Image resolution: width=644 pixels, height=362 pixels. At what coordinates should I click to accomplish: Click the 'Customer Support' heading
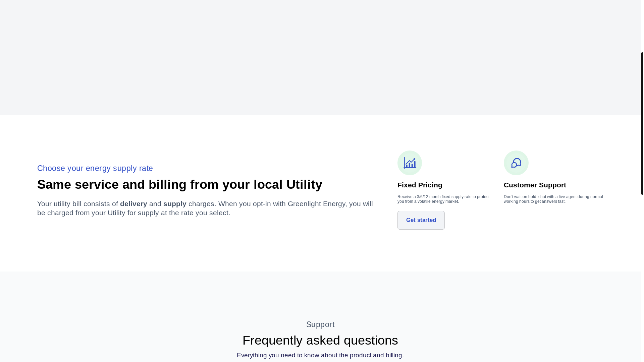point(535,185)
